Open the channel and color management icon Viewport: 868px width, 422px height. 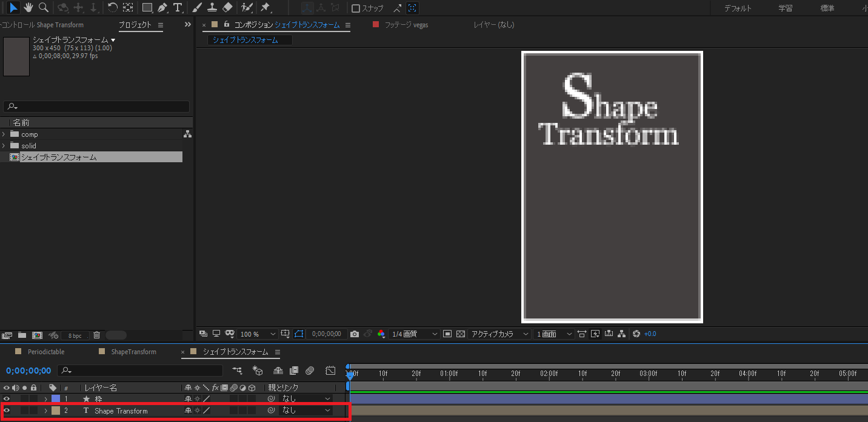(381, 334)
